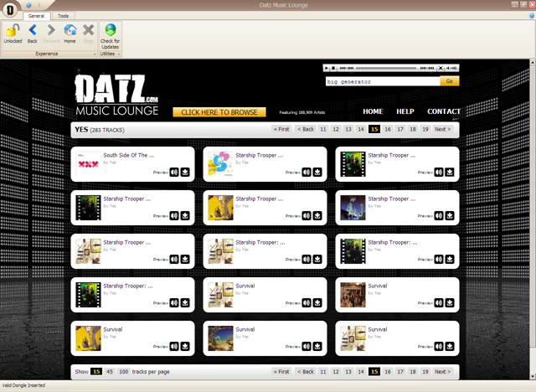
Task: Preview Starship Trooper with yellow album art
Action: (307, 215)
